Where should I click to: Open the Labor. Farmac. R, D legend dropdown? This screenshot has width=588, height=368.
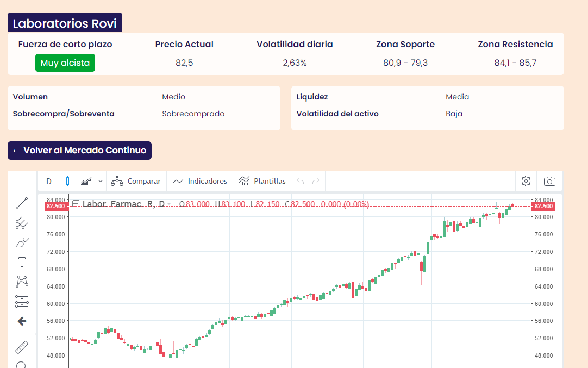coord(169,204)
